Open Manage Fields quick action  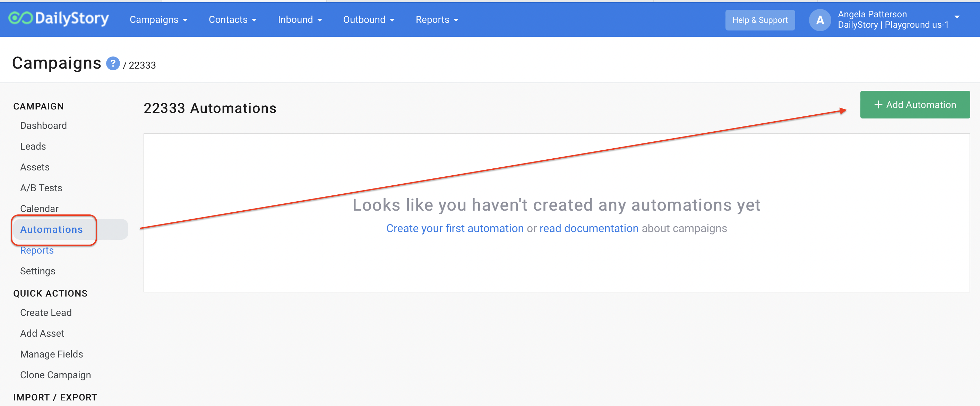[x=51, y=354]
